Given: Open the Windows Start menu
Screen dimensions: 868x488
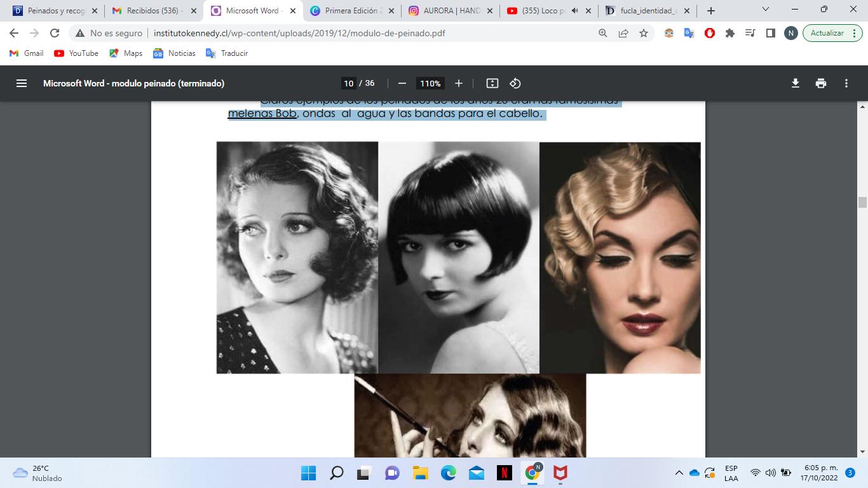Looking at the screenshot, I should tap(308, 473).
